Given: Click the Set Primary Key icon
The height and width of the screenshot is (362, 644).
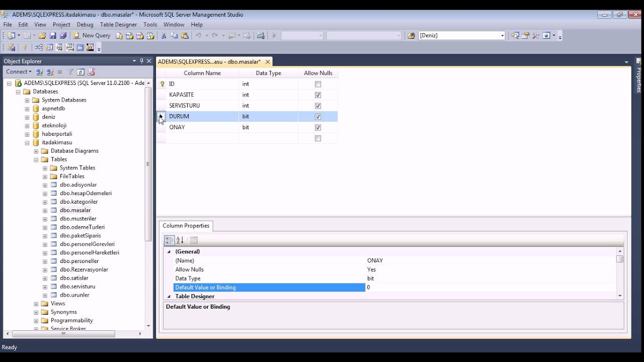Looking at the screenshot, I should tap(24, 47).
